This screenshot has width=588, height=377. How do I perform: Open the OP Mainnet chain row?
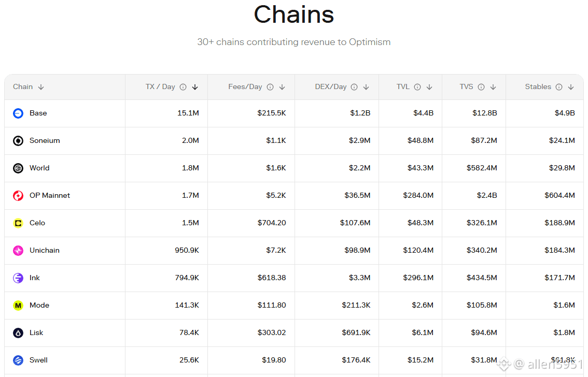pos(50,196)
